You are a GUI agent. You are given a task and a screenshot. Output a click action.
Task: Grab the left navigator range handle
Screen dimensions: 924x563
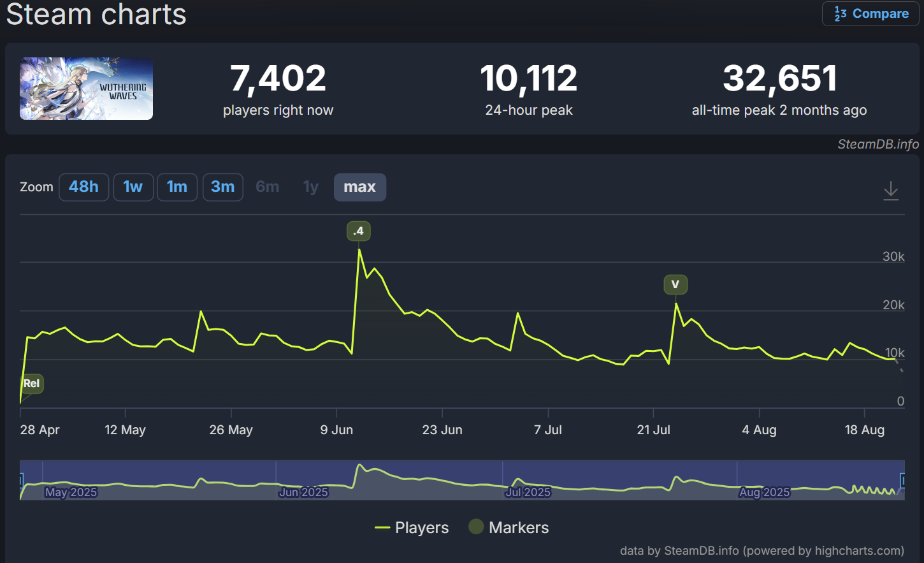(x=21, y=480)
